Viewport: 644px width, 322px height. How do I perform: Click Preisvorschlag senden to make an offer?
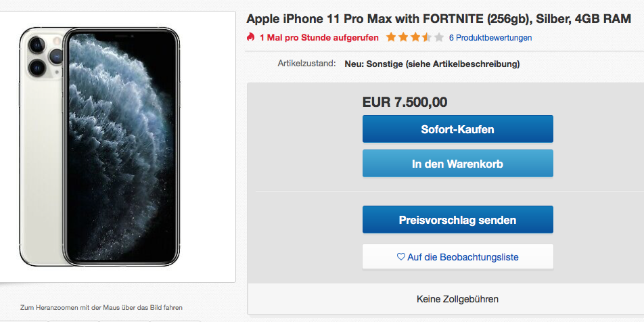coord(457,220)
